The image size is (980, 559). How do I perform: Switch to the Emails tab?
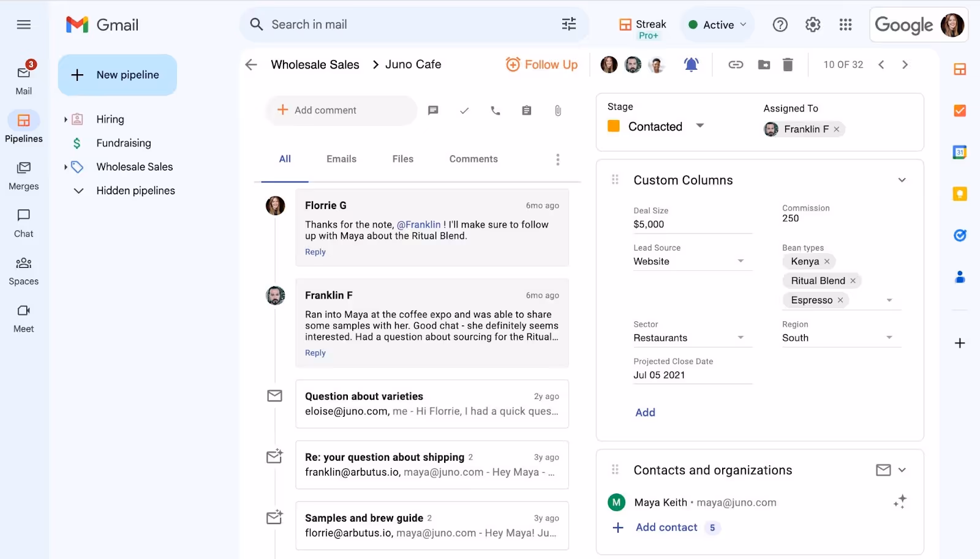pyautogui.click(x=341, y=159)
